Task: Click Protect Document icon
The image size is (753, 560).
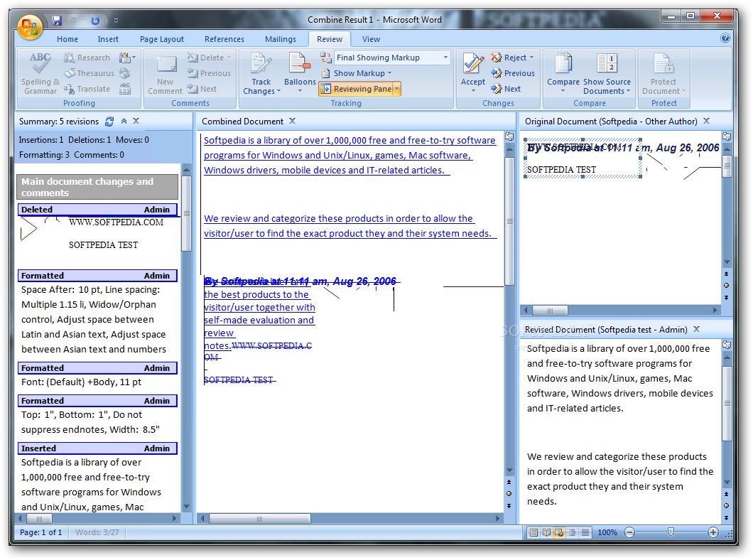Action: click(663, 63)
